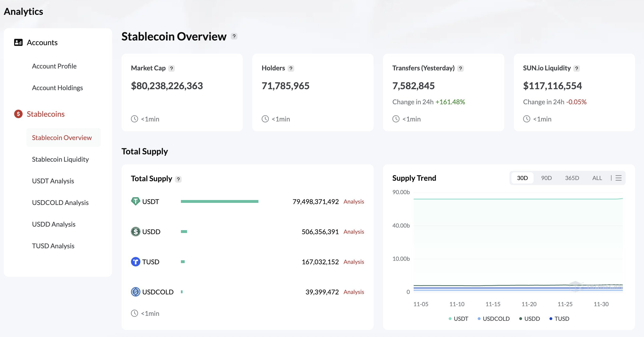Open the SUN.io Liquidity help tooltip
This screenshot has height=337, width=644.
click(577, 68)
